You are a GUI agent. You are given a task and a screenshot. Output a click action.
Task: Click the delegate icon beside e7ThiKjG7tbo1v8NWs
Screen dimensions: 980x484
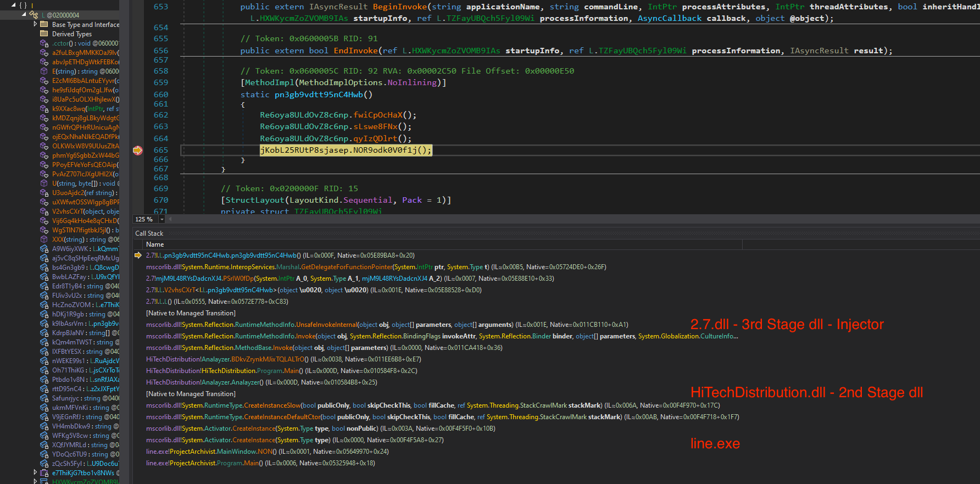pos(44,473)
